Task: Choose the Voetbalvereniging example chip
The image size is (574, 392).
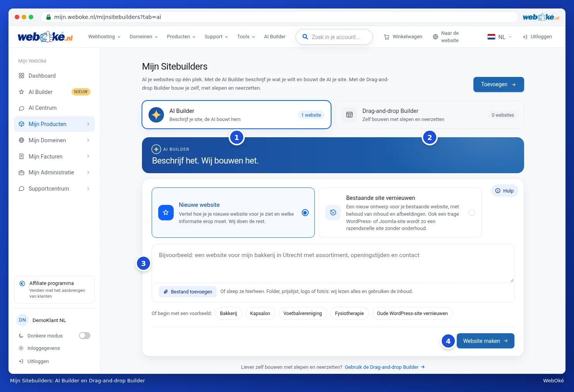Action: click(x=302, y=314)
